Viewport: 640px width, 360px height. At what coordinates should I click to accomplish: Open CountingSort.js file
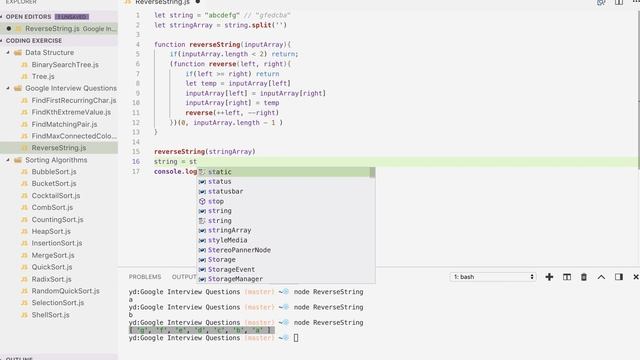57,220
